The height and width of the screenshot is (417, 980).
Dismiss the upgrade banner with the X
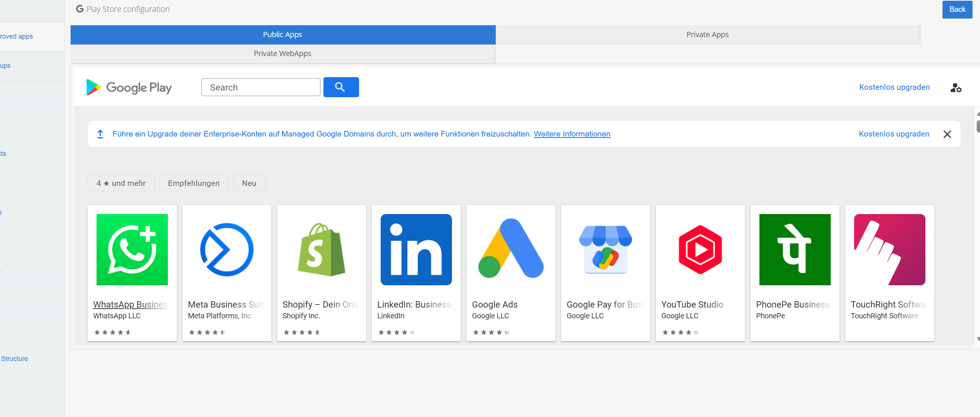click(947, 134)
